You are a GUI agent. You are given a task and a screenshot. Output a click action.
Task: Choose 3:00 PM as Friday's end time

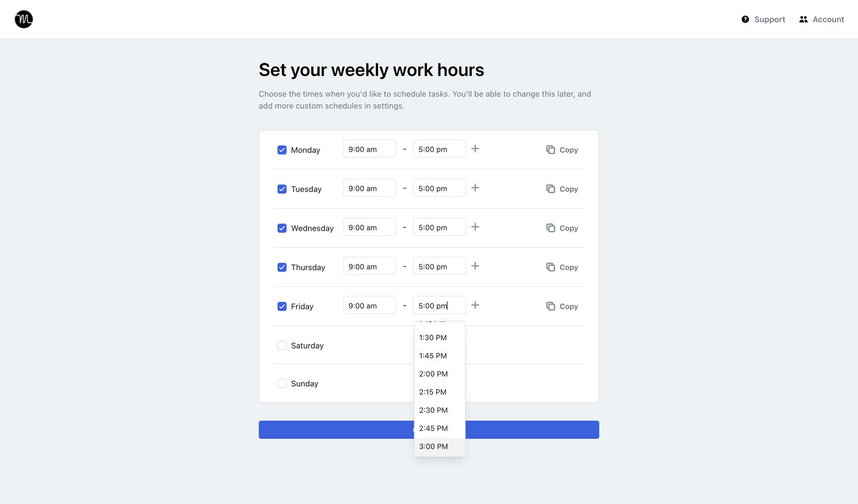click(433, 446)
